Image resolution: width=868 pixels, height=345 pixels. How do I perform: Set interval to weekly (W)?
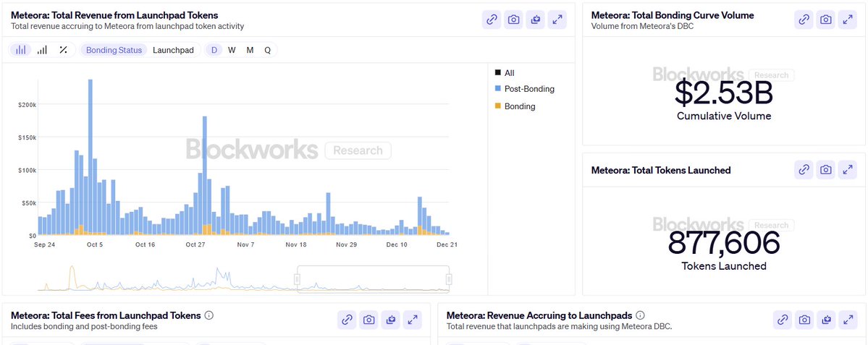pos(232,51)
